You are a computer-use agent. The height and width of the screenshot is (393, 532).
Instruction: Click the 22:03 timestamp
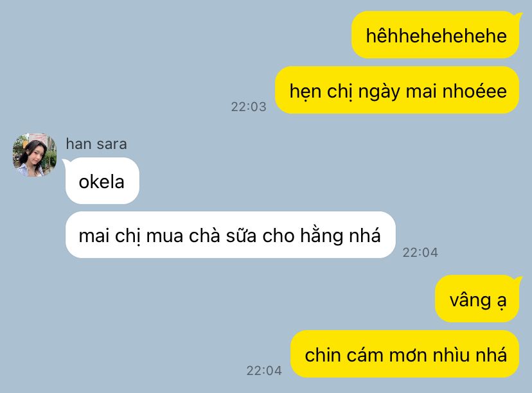[x=249, y=107]
